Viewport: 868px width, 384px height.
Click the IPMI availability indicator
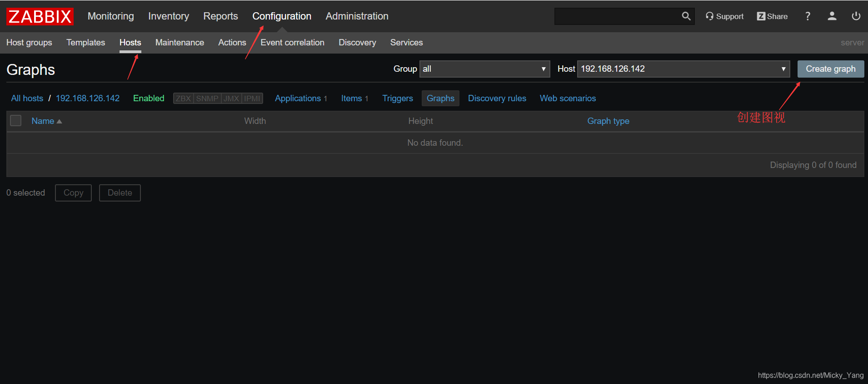(x=252, y=98)
